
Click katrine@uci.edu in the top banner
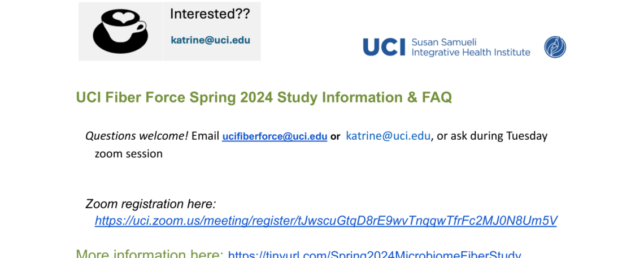(x=210, y=40)
